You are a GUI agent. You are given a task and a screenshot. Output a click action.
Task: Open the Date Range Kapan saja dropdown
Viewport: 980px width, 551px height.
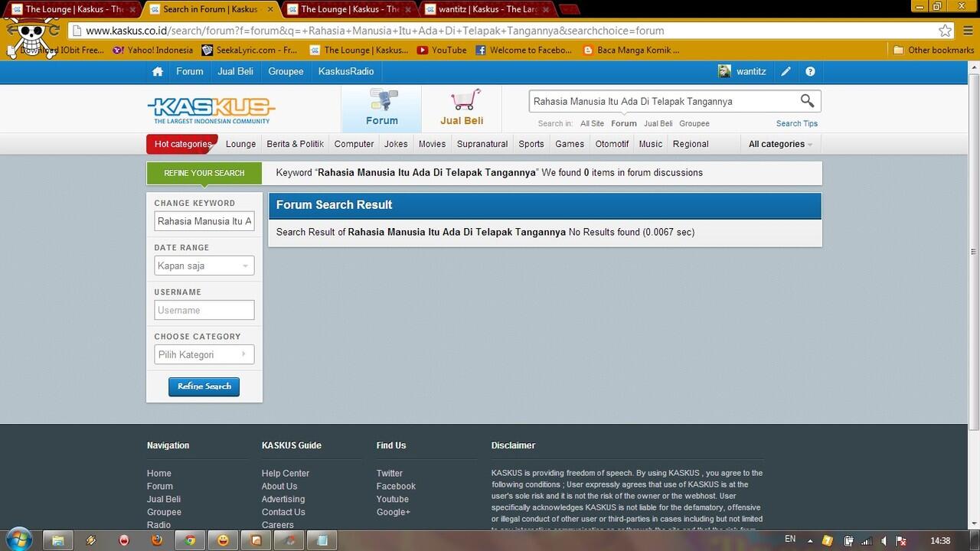coord(204,266)
